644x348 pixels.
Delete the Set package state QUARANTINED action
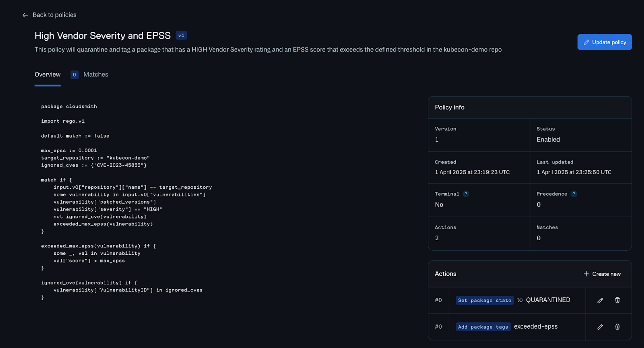pyautogui.click(x=617, y=300)
